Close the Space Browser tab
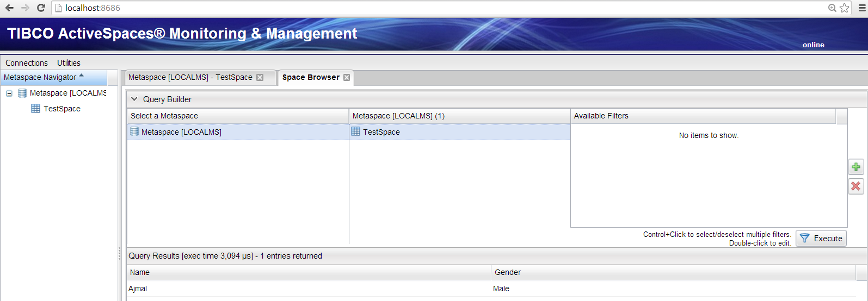 coord(347,78)
